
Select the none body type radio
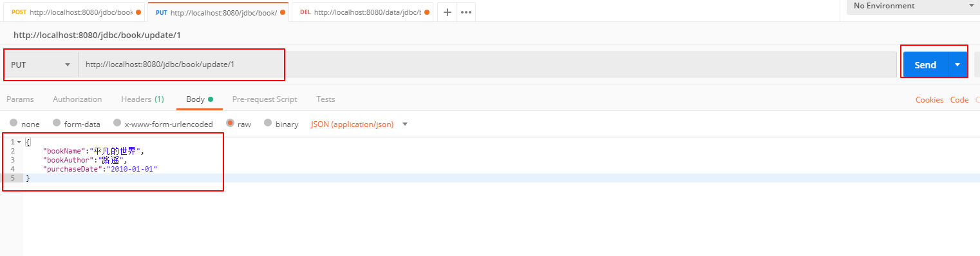[x=14, y=123]
